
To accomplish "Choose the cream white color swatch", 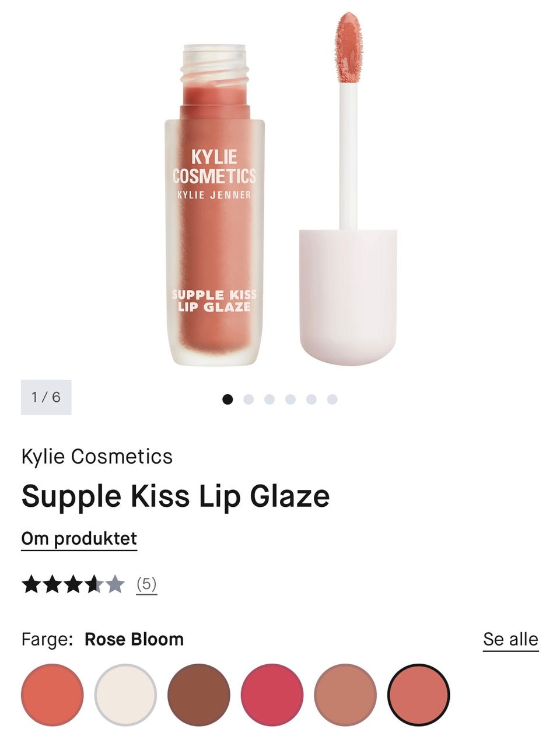I will [x=125, y=695].
